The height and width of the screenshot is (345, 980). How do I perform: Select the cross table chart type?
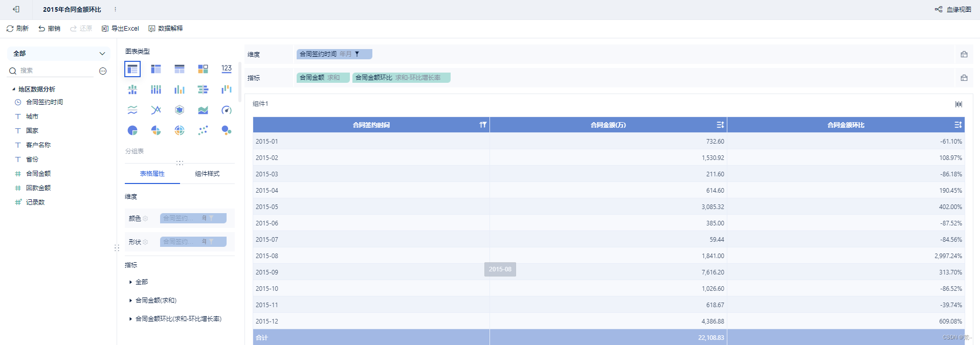[x=156, y=68]
